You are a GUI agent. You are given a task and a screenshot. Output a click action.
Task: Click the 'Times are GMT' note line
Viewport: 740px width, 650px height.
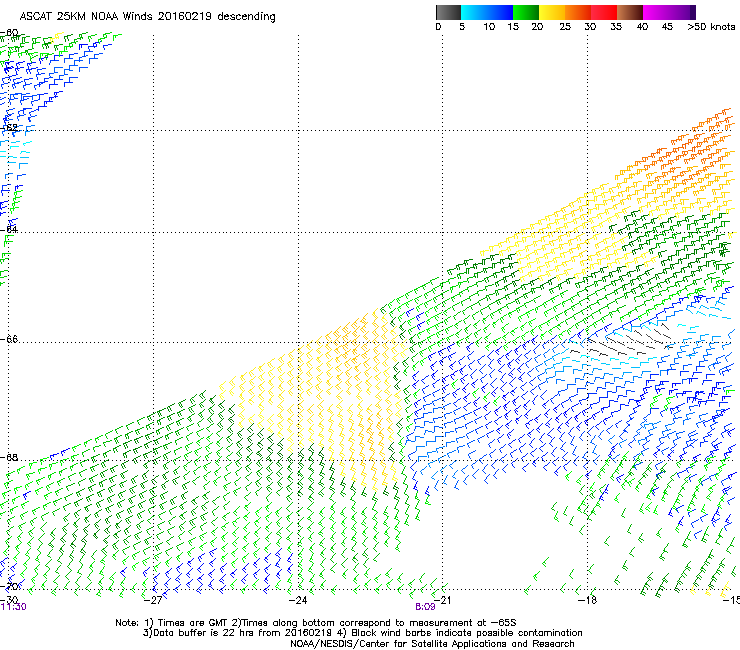point(316,623)
